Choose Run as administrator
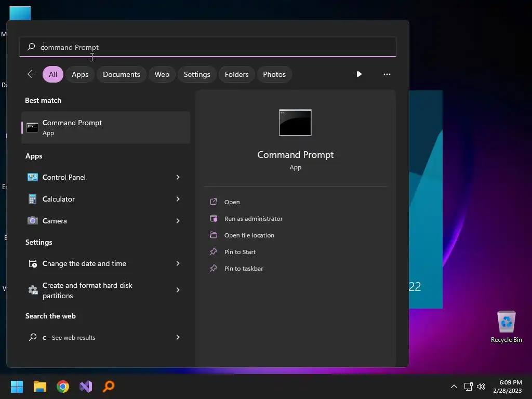This screenshot has height=399, width=532. tap(254, 219)
